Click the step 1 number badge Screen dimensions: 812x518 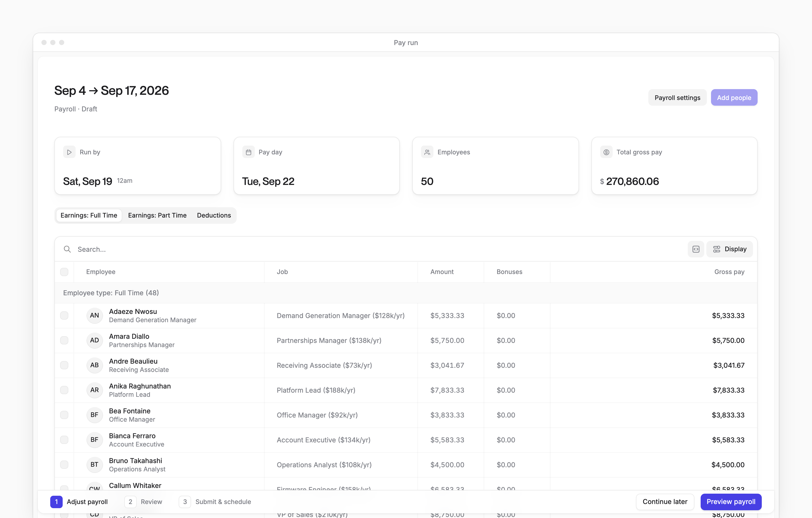(56, 502)
